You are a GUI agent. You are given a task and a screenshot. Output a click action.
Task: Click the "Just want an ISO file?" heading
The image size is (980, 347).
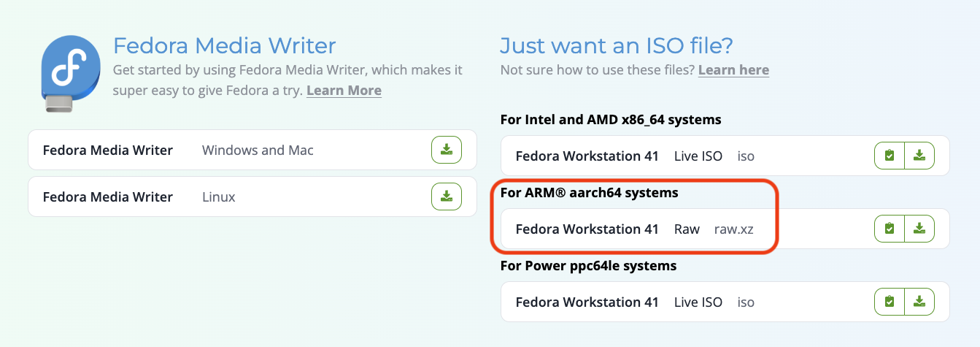(616, 46)
